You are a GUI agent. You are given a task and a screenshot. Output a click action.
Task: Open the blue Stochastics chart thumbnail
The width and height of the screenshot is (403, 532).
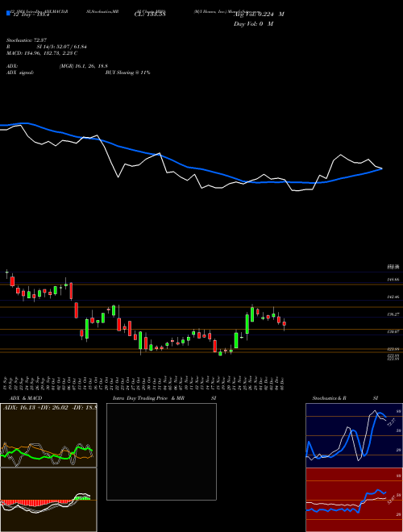pyautogui.click(x=354, y=435)
